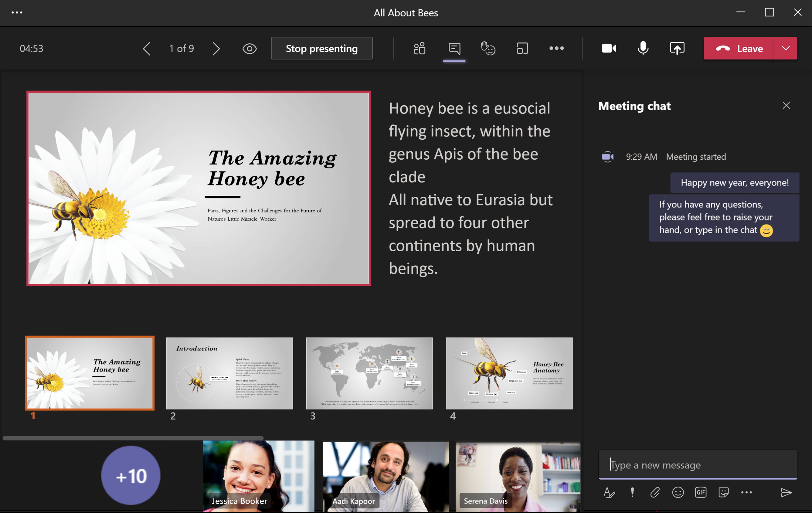Navigate to previous slide arrow

click(x=147, y=48)
